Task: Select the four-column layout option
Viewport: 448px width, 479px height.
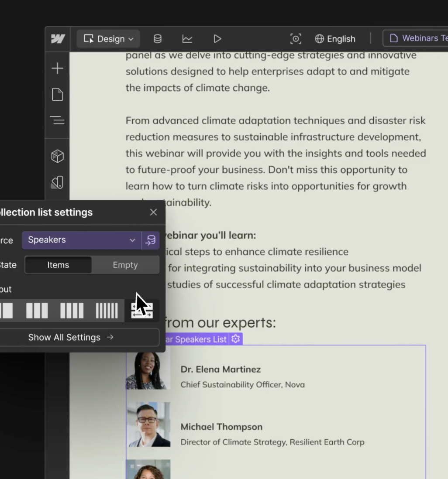Action: [x=72, y=311]
